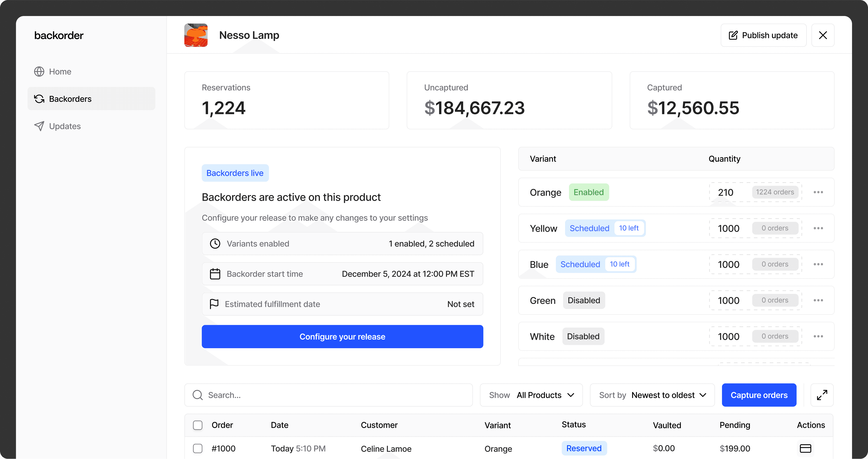Click the credit card icon for order #1000
This screenshot has width=868, height=459.
(805, 448)
